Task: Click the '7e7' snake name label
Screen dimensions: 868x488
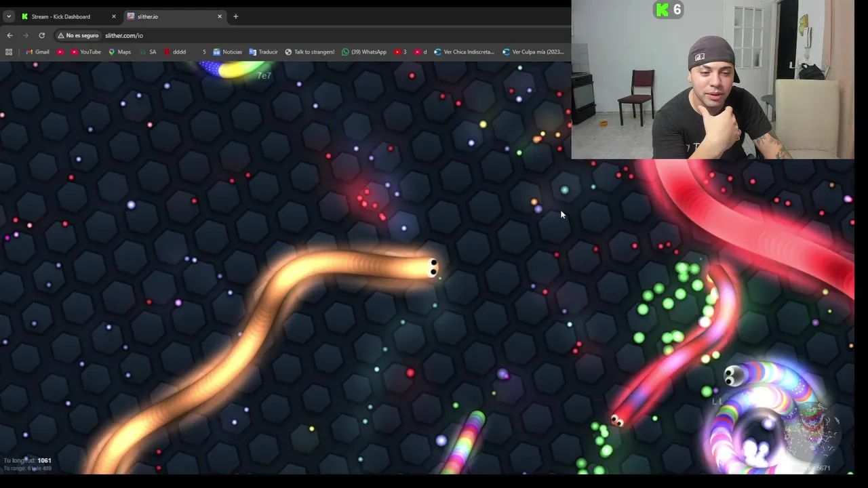Action: pos(264,75)
